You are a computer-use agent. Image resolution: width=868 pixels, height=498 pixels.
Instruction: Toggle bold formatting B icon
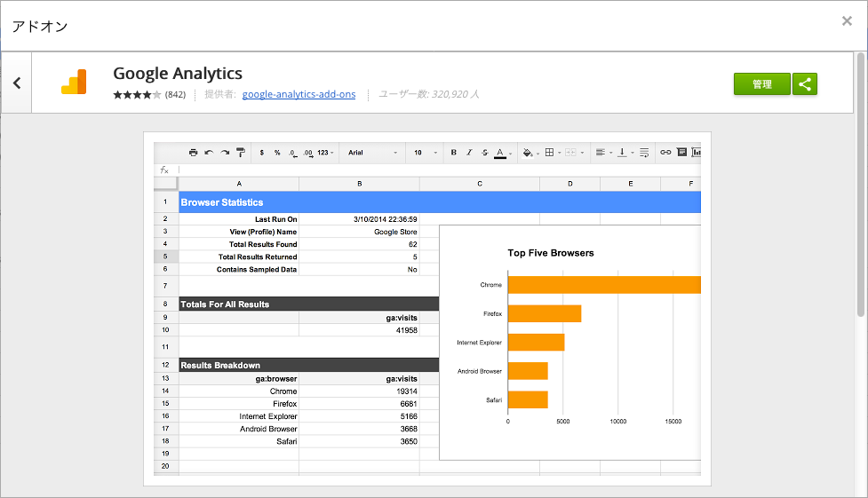[x=453, y=152]
